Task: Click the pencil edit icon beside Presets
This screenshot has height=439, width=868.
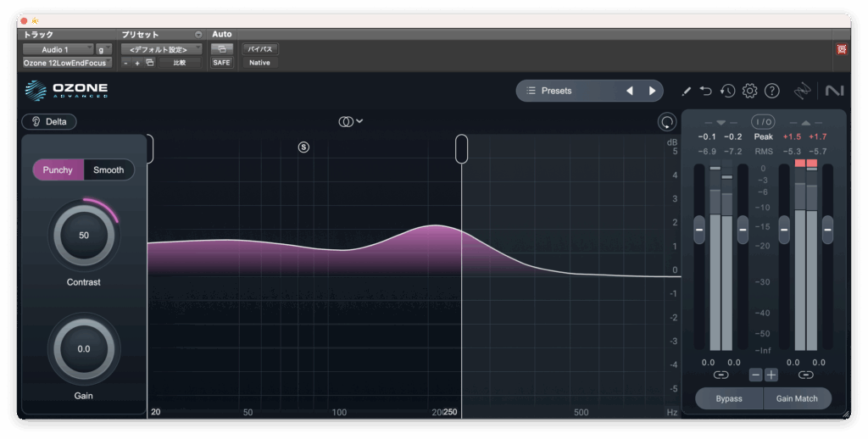Action: [687, 91]
